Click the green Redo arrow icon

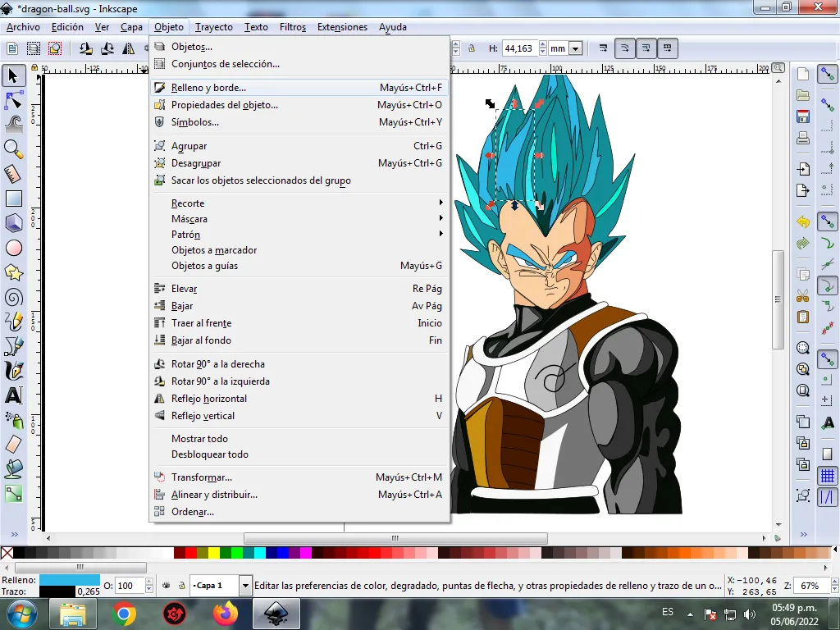(x=802, y=243)
